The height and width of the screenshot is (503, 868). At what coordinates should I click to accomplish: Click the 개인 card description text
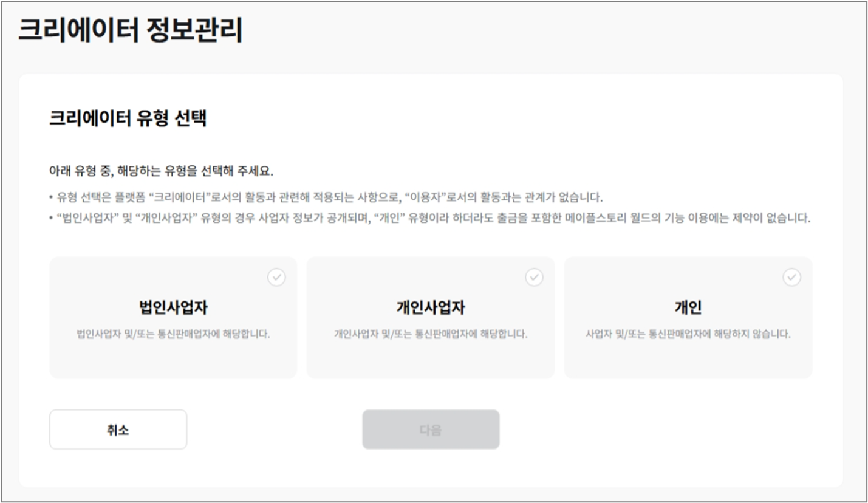(688, 331)
